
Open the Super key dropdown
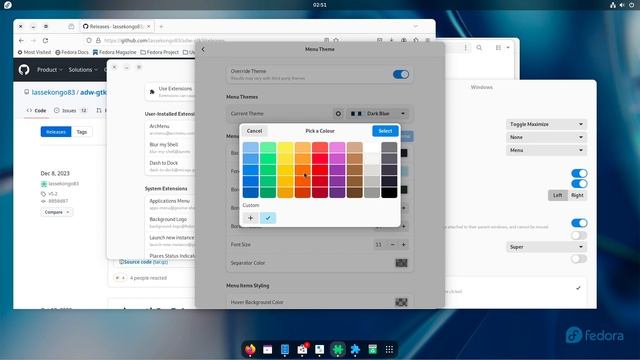click(x=547, y=247)
